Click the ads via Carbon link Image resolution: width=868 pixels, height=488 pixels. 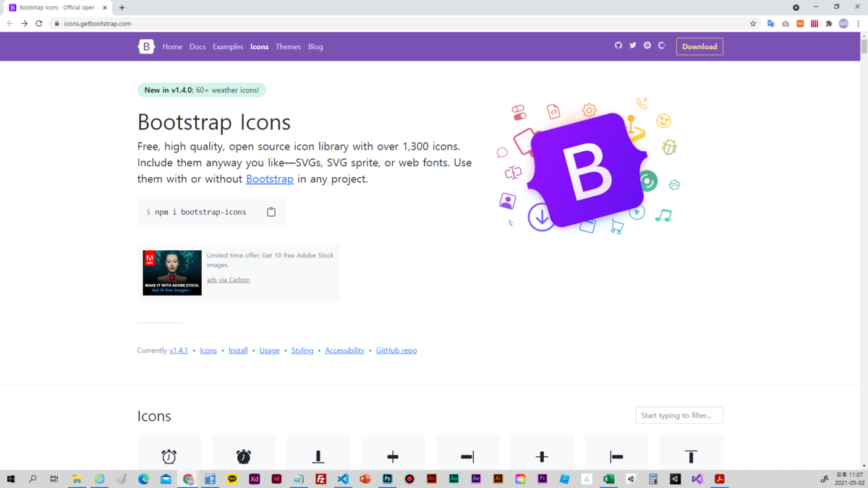tap(228, 279)
